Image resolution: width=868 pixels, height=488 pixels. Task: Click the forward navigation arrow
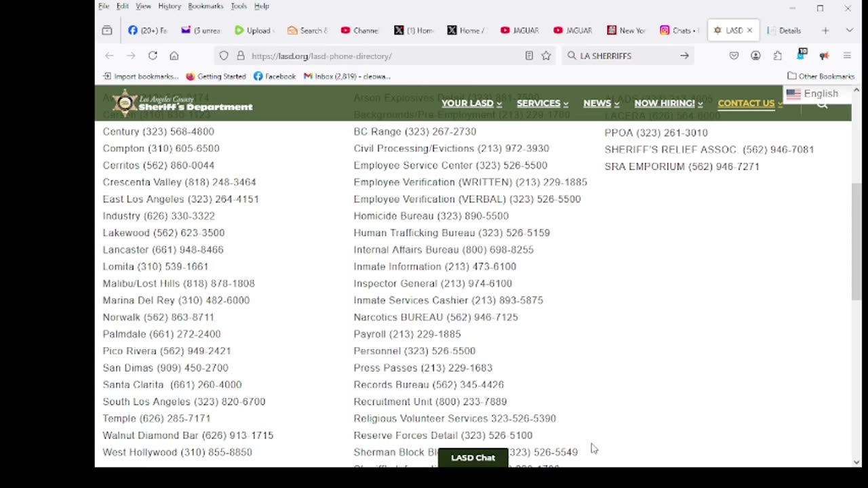click(131, 56)
